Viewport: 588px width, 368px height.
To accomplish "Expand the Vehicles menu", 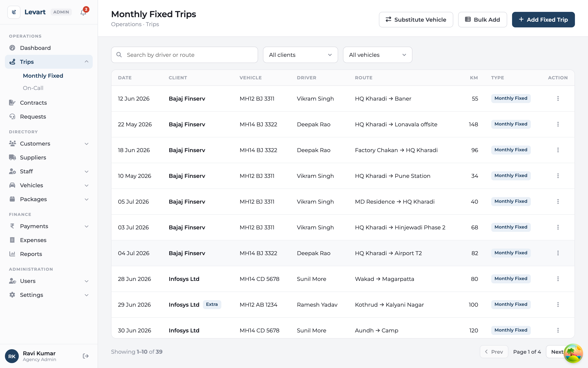I will (49, 185).
